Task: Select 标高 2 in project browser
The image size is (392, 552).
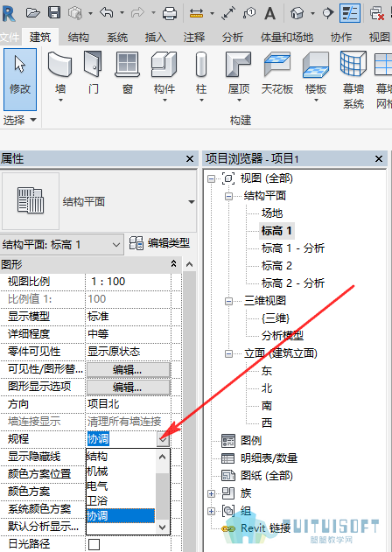Action: point(276,266)
